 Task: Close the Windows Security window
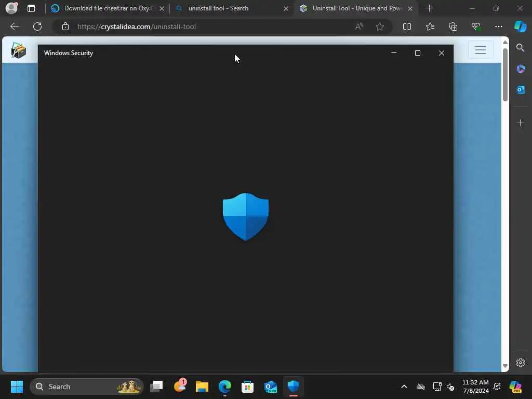point(442,53)
